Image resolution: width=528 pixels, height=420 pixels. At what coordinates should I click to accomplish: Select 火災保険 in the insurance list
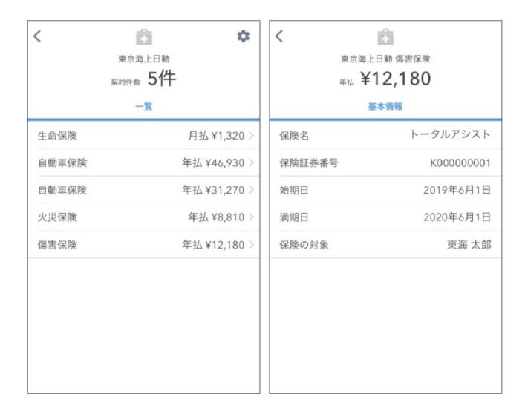point(57,217)
